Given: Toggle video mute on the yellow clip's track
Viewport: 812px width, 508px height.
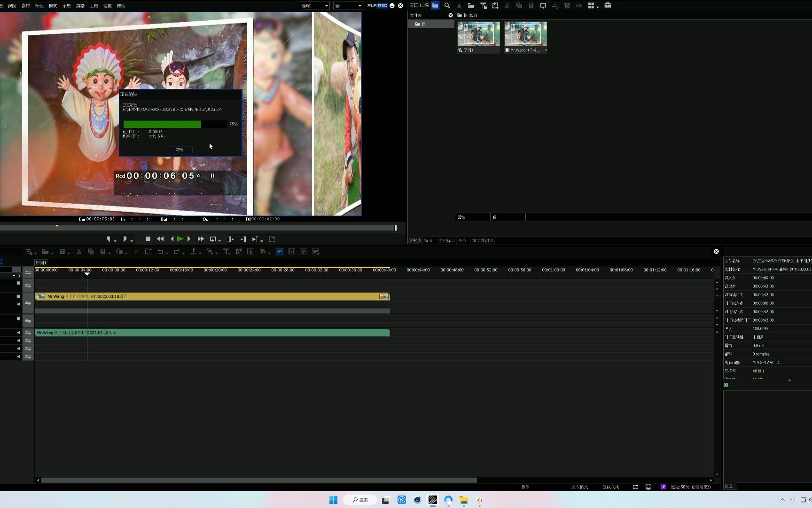Looking at the screenshot, I should click(x=19, y=296).
